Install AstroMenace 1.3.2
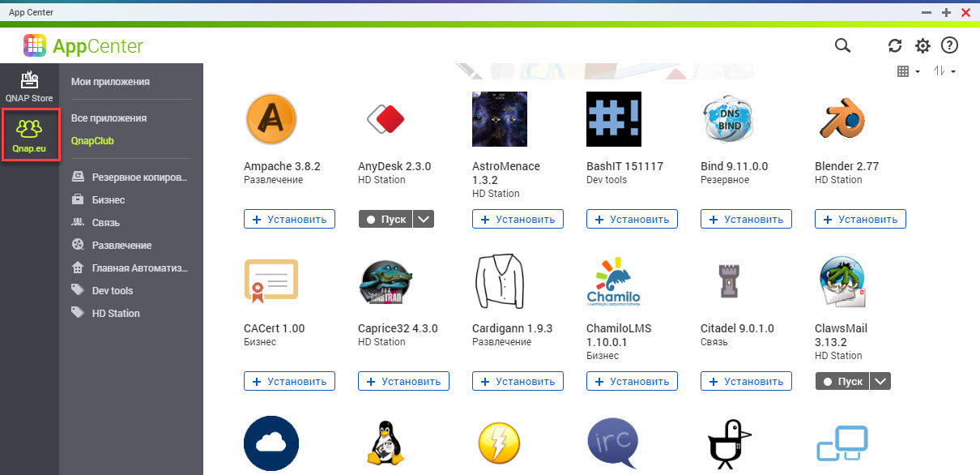Screen dimensions: 980x475 [518, 219]
